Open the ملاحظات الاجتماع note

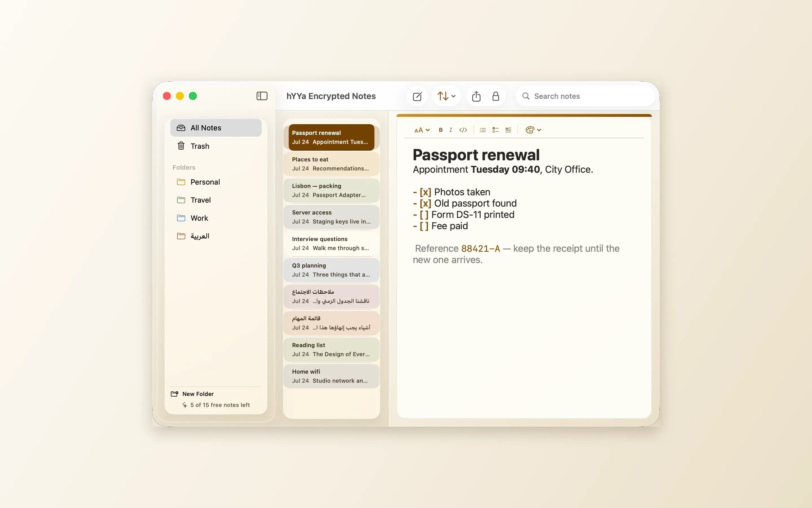[331, 297]
